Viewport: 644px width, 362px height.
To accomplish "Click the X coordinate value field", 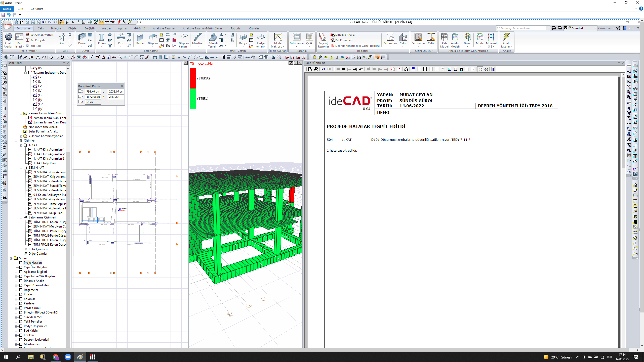I will pos(93,92).
